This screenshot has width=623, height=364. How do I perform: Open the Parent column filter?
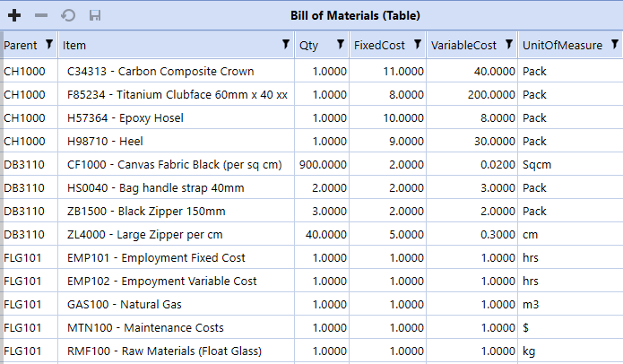point(49,44)
